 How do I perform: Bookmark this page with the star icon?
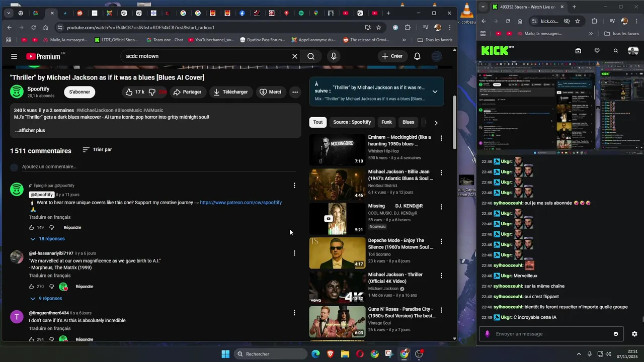tap(379, 28)
